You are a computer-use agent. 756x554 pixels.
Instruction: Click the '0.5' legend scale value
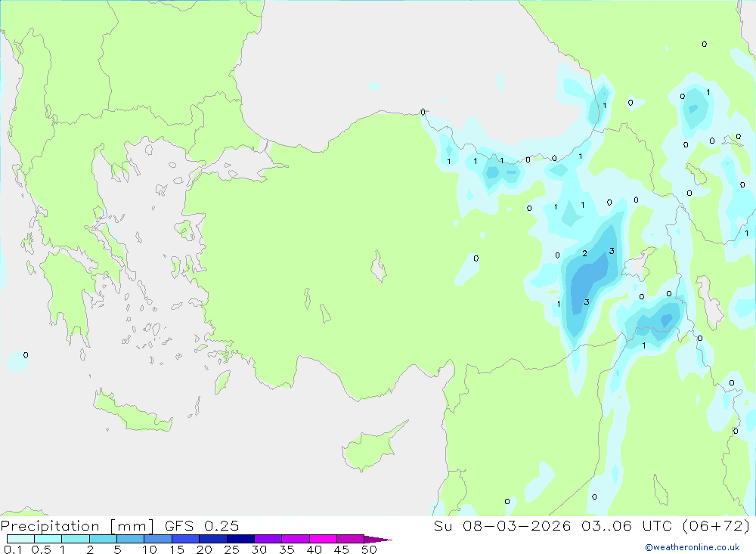point(41,549)
